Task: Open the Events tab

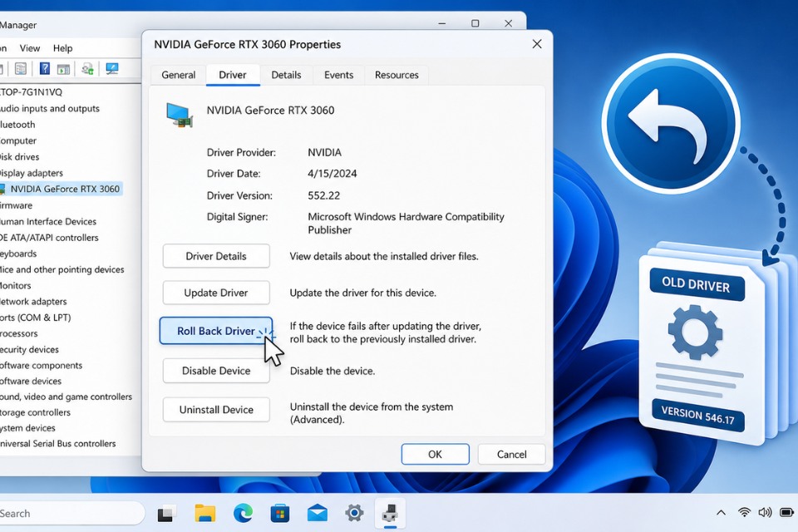Action: coord(338,75)
